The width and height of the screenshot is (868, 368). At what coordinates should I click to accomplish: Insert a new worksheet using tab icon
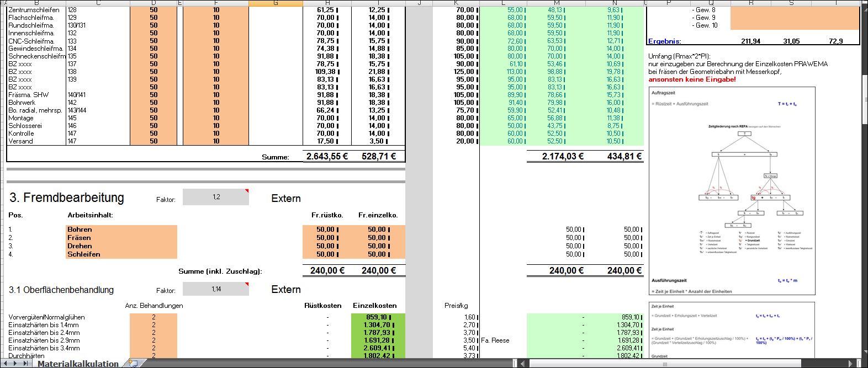pyautogui.click(x=133, y=364)
